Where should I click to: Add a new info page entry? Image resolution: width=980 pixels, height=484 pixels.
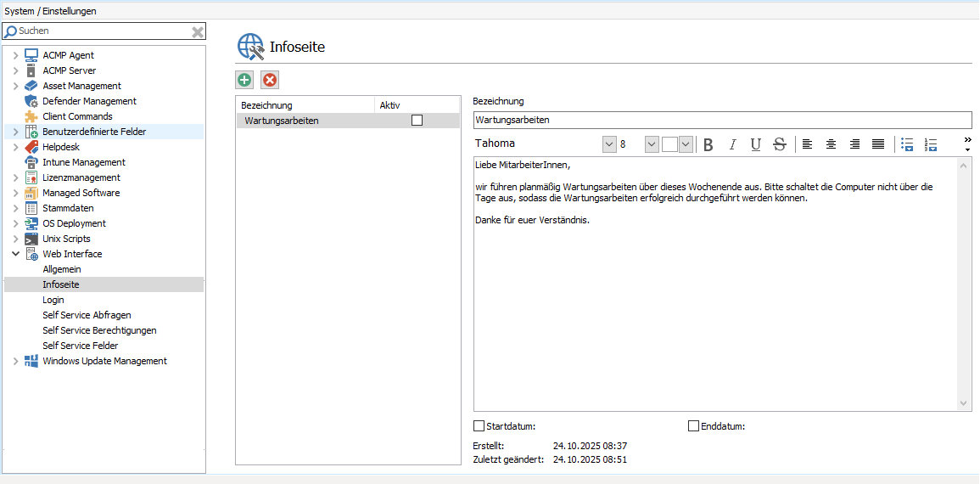[244, 80]
